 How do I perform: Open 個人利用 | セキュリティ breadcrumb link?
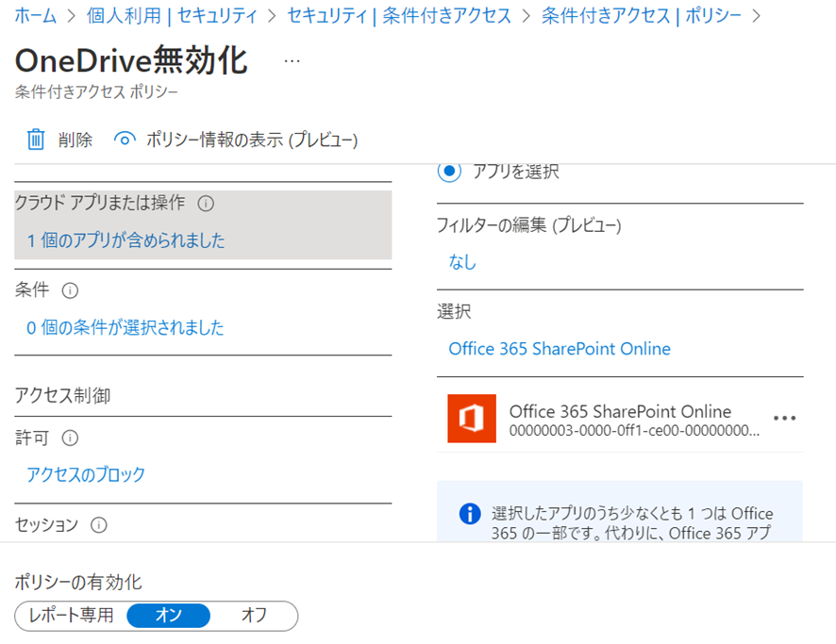tap(172, 15)
